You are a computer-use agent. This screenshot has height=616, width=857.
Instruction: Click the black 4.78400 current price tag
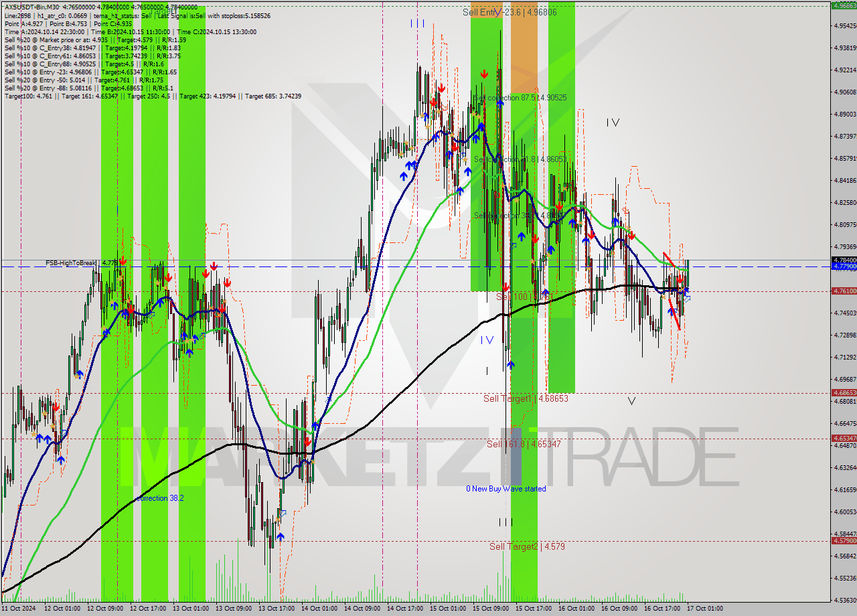point(844,260)
